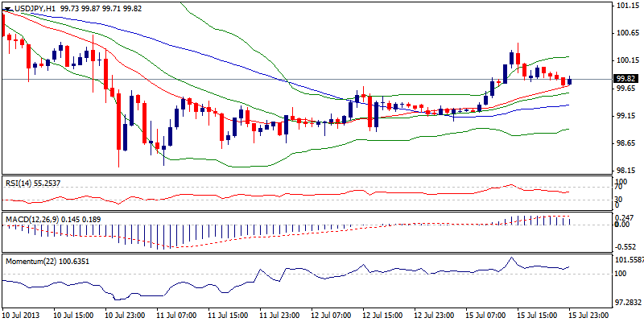Click the 10 Jul 2013 date label
This screenshot has width=644, height=322.
click(x=23, y=316)
